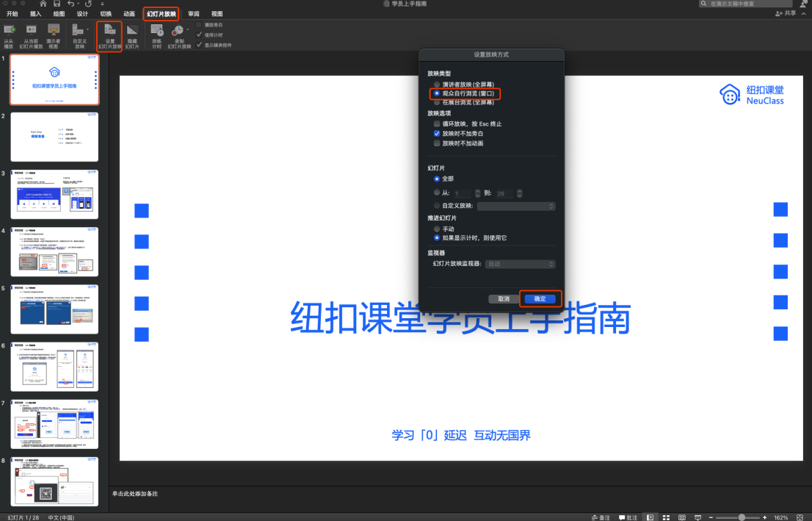The width and height of the screenshot is (812, 521).
Task: Zoom out with the minus icon
Action: [711, 517]
